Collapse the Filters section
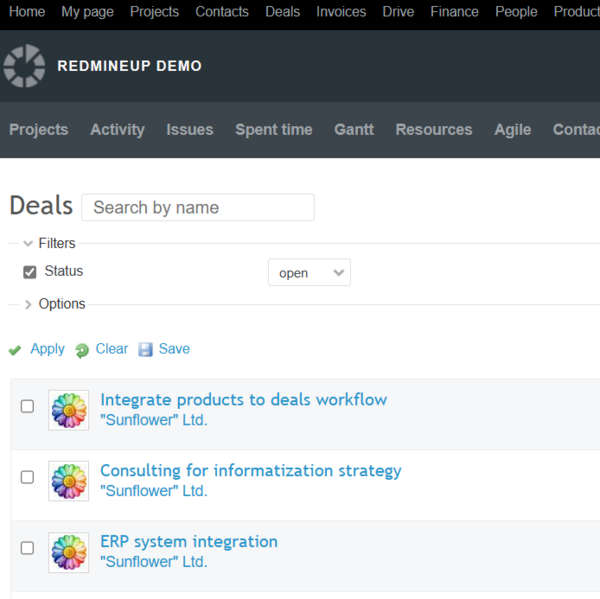600x599 pixels. coord(28,243)
